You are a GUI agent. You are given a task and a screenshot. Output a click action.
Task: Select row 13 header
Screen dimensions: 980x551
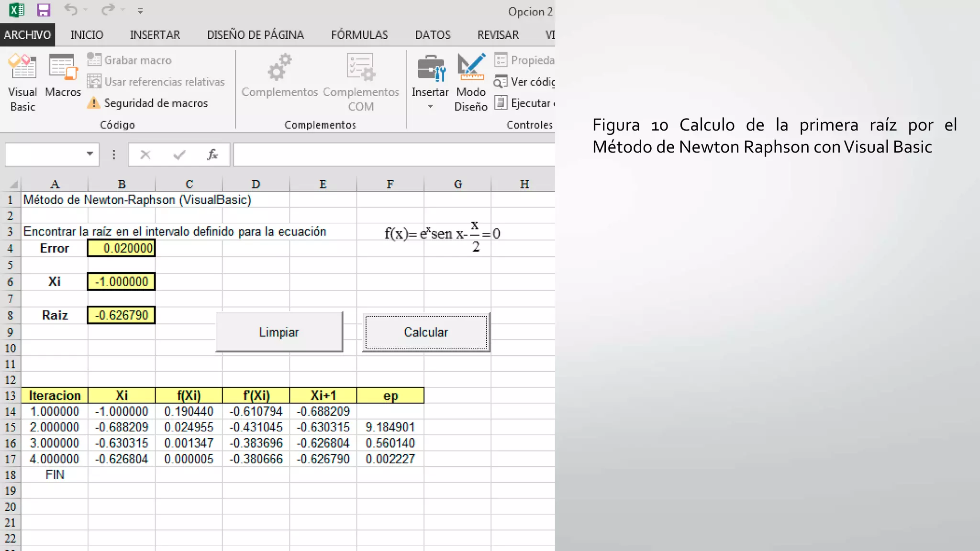pos(10,396)
